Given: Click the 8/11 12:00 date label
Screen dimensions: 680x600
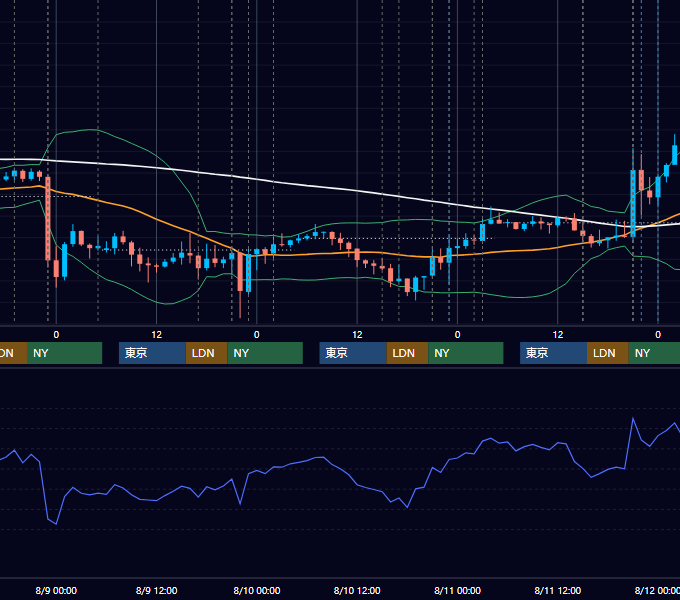Looking at the screenshot, I should click(558, 590).
